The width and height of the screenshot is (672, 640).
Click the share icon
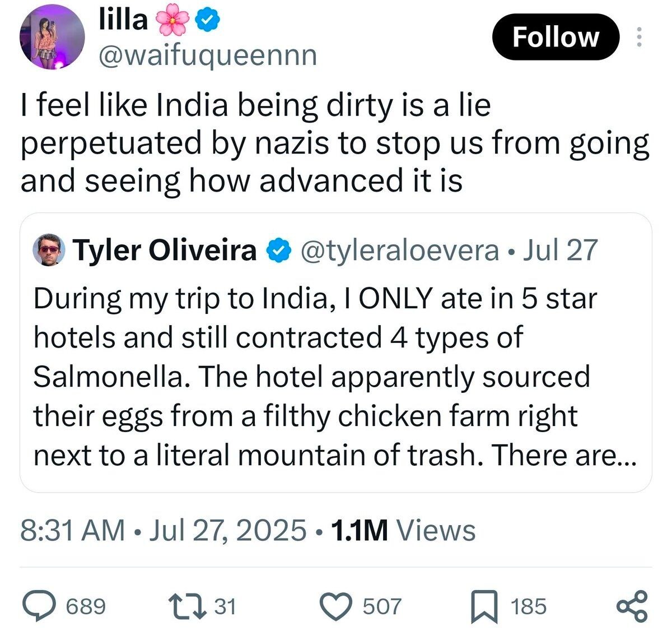[x=632, y=606]
